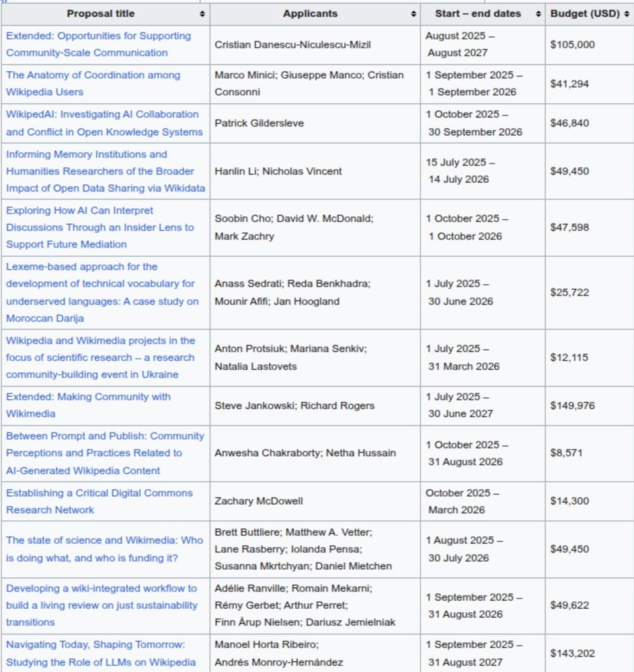Select date cell 1 October 2025 – 30 September 2026
This screenshot has height=672, width=634.
tap(483, 124)
